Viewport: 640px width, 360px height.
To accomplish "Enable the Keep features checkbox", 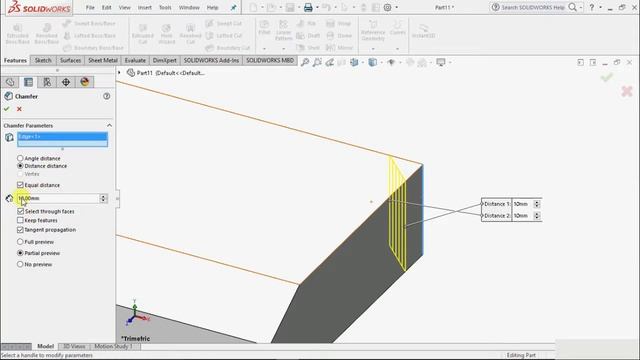I will tap(20, 220).
